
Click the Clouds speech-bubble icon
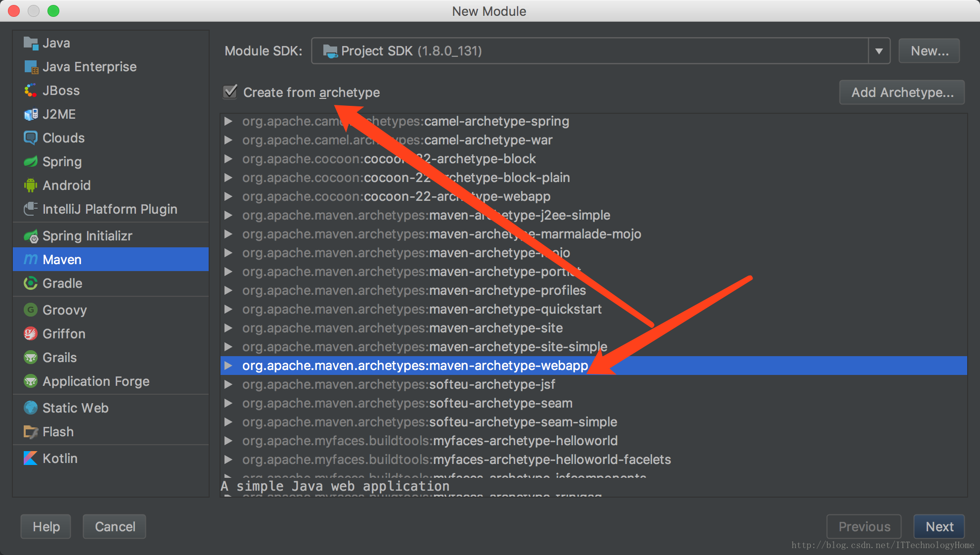click(31, 138)
